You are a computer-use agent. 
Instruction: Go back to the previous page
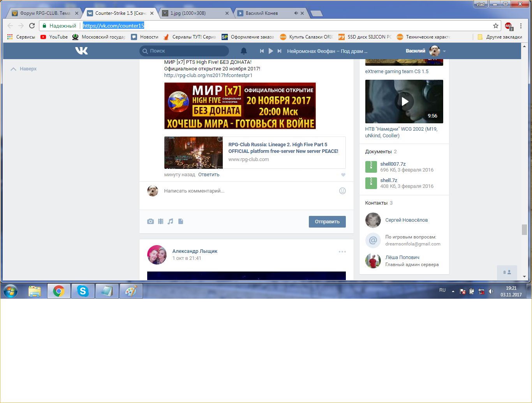click(10, 26)
